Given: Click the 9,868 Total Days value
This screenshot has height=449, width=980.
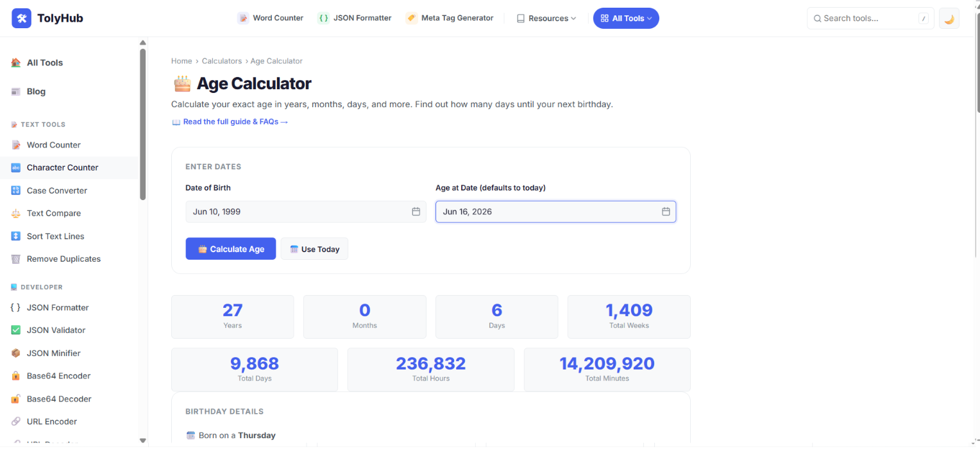Looking at the screenshot, I should pos(255,364).
